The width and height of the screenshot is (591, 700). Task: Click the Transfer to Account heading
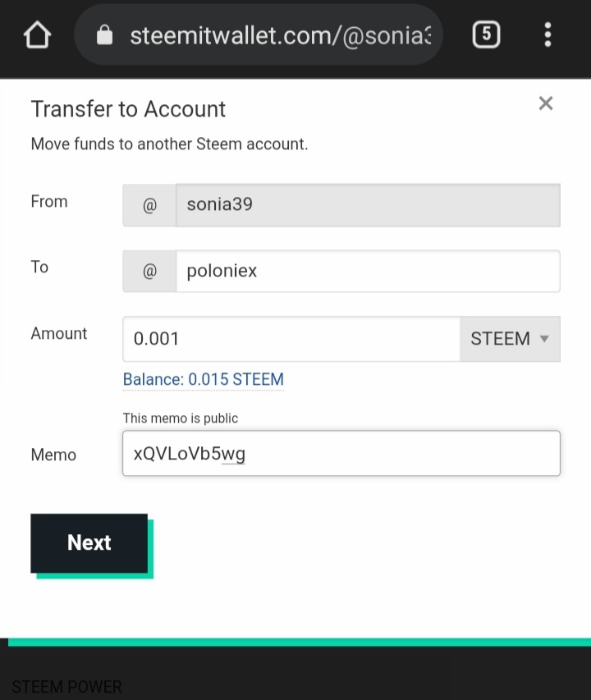point(128,109)
